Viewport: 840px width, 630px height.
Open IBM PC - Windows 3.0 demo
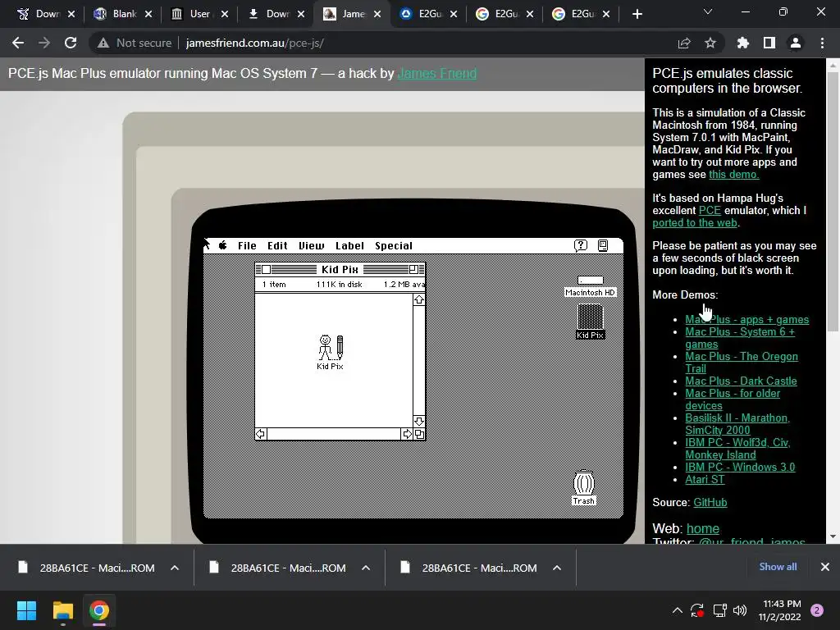tap(740, 467)
